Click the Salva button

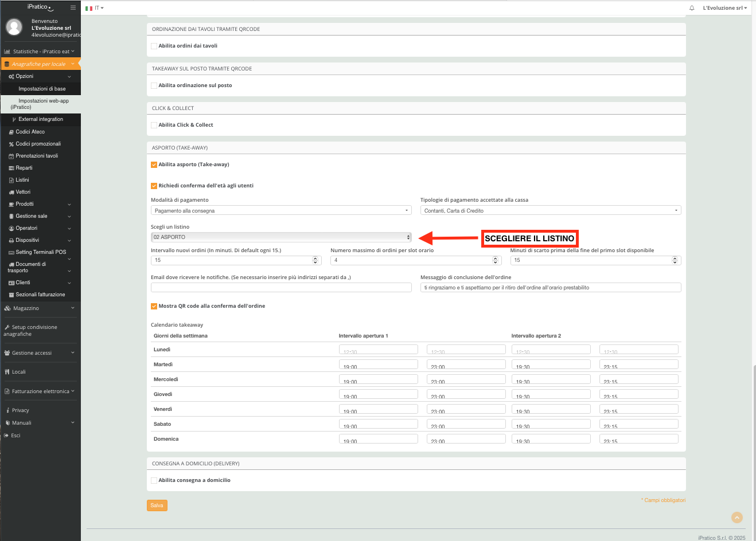[x=157, y=505]
